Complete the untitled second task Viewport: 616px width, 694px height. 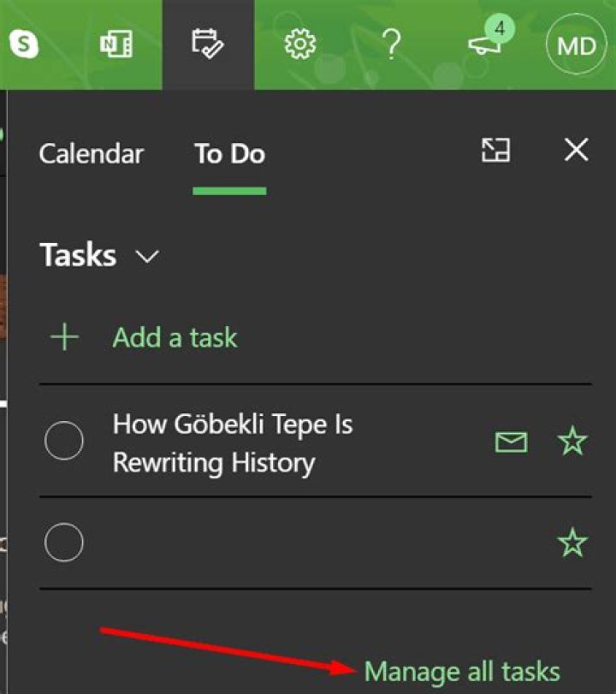[x=64, y=543]
